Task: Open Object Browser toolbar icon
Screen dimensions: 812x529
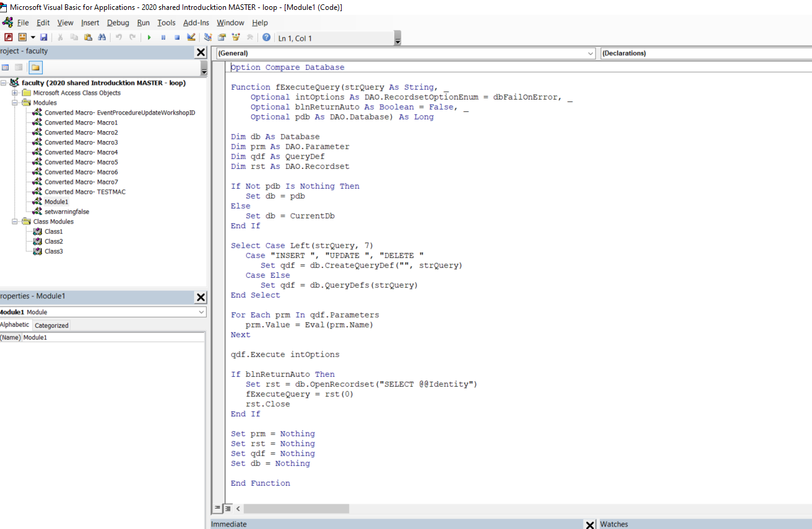Action: [x=236, y=38]
